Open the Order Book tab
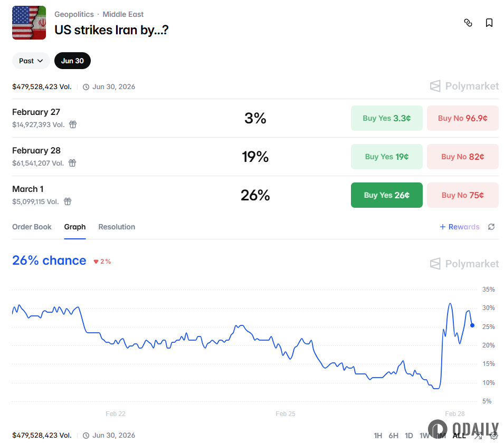The height and width of the screenshot is (444, 504). point(32,227)
